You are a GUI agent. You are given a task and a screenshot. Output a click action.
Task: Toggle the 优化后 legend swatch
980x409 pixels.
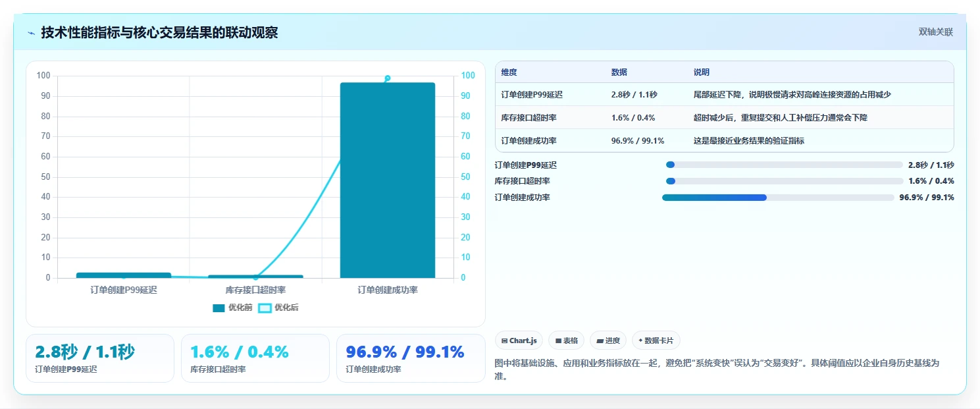265,308
